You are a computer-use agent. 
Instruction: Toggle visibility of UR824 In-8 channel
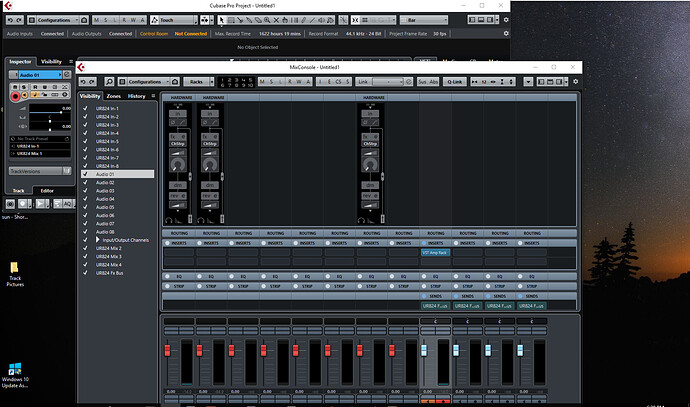[x=85, y=166]
